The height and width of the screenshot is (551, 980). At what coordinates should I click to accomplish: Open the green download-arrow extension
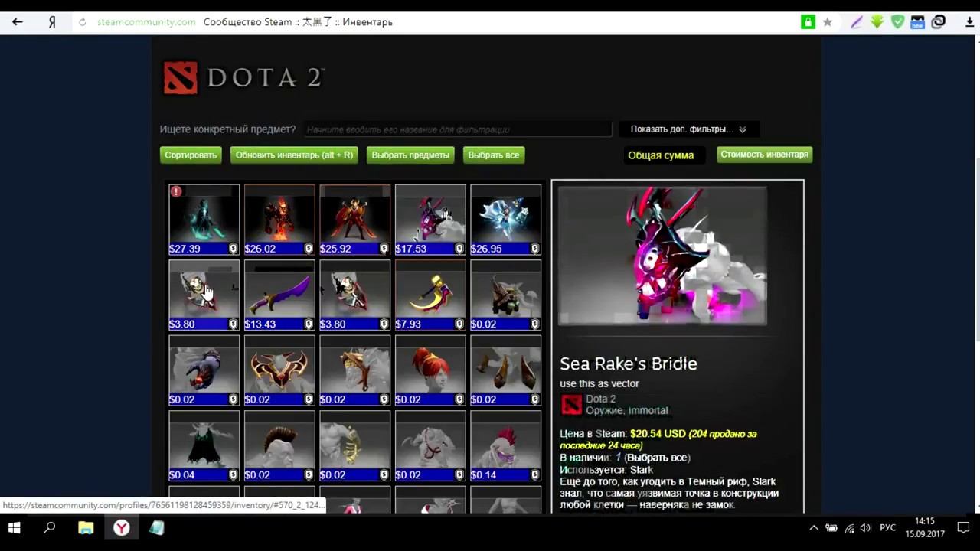tap(877, 22)
